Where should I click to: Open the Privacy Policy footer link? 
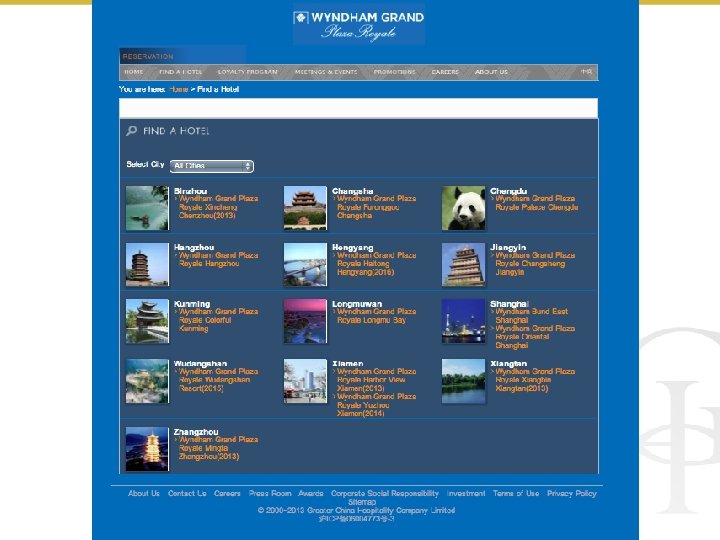572,494
